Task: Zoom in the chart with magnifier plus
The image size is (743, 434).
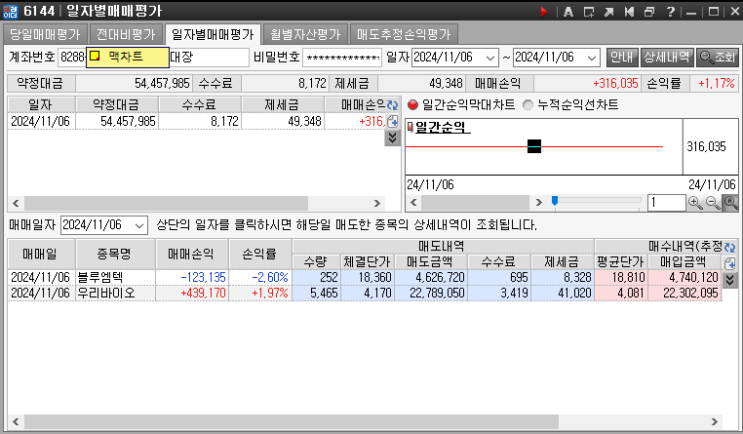Action: pos(695,203)
